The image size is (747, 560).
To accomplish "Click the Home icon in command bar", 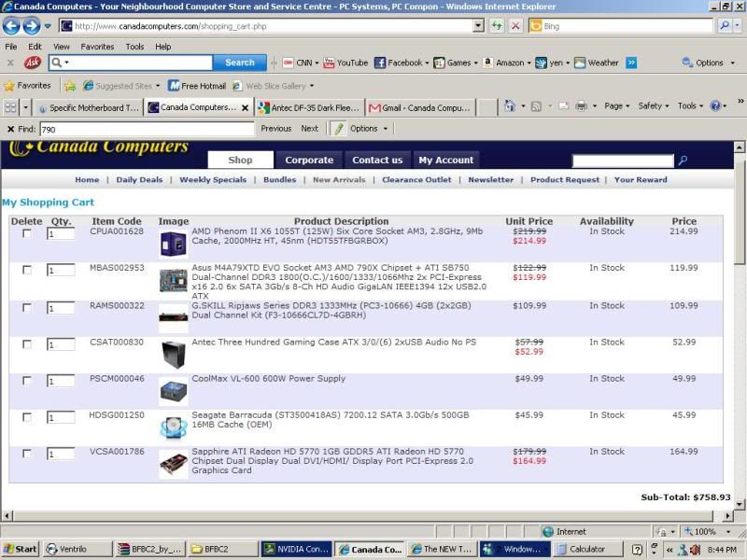I will pyautogui.click(x=510, y=106).
